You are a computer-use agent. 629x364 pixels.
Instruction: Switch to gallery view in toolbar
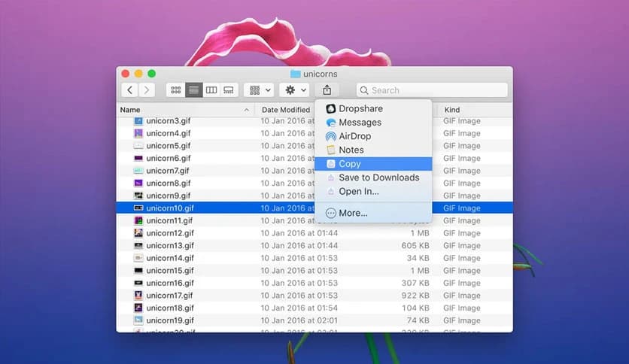[229, 90]
